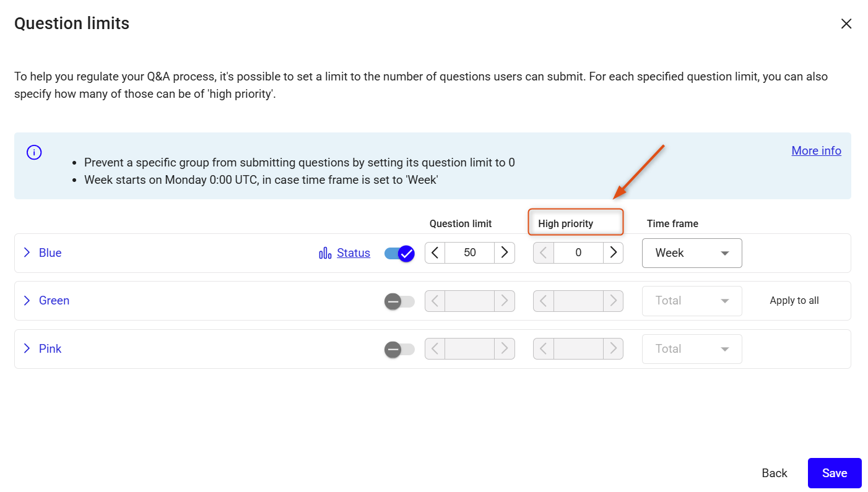The width and height of the screenshot is (868, 492).
Task: Open the Week time frame dropdown for Blue
Action: click(x=692, y=253)
